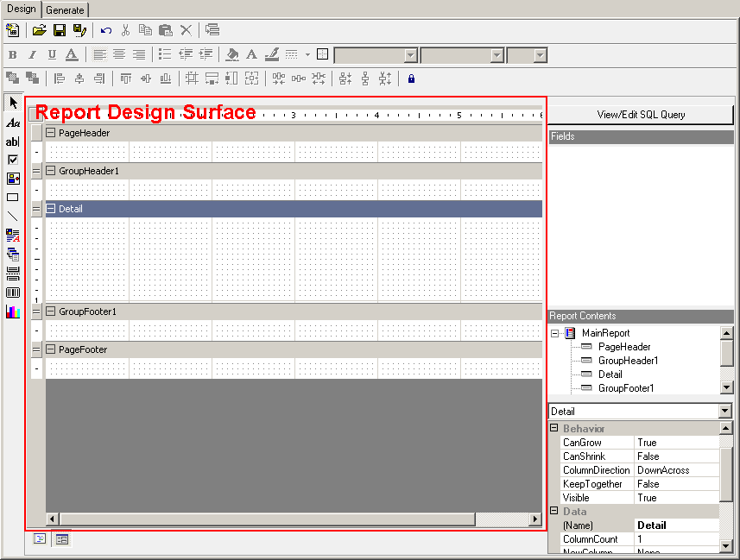Image resolution: width=740 pixels, height=560 pixels.
Task: Switch to the Generate tab
Action: pos(66,10)
